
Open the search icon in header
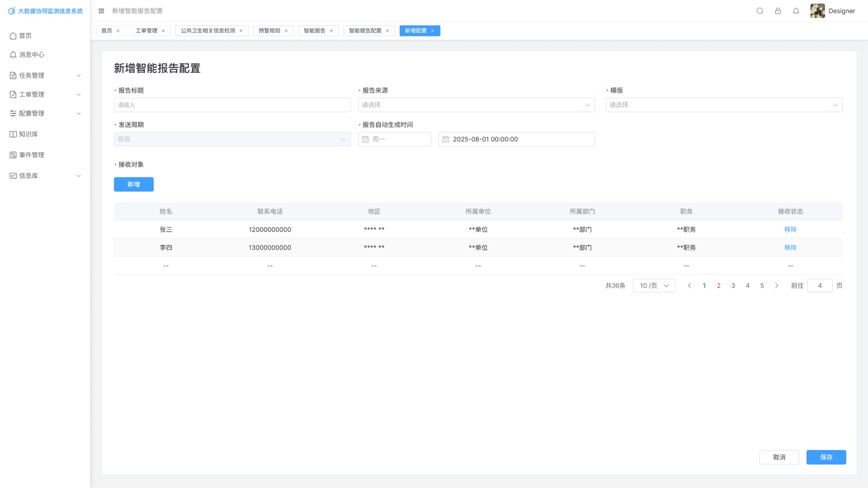tap(759, 11)
